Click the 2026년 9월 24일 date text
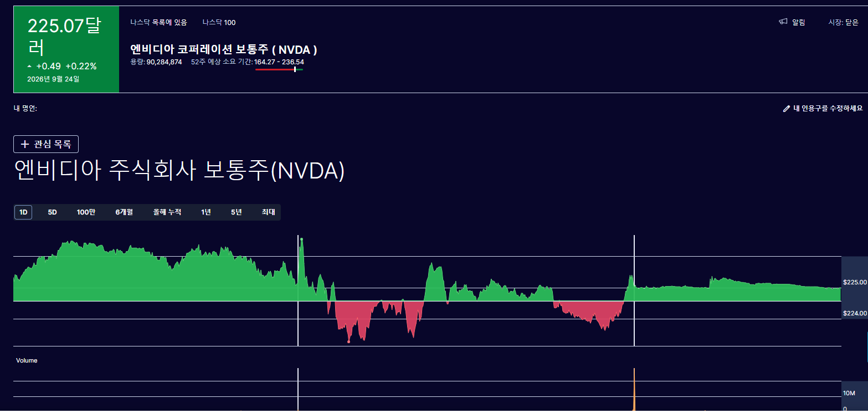This screenshot has height=413, width=868. pyautogui.click(x=53, y=79)
